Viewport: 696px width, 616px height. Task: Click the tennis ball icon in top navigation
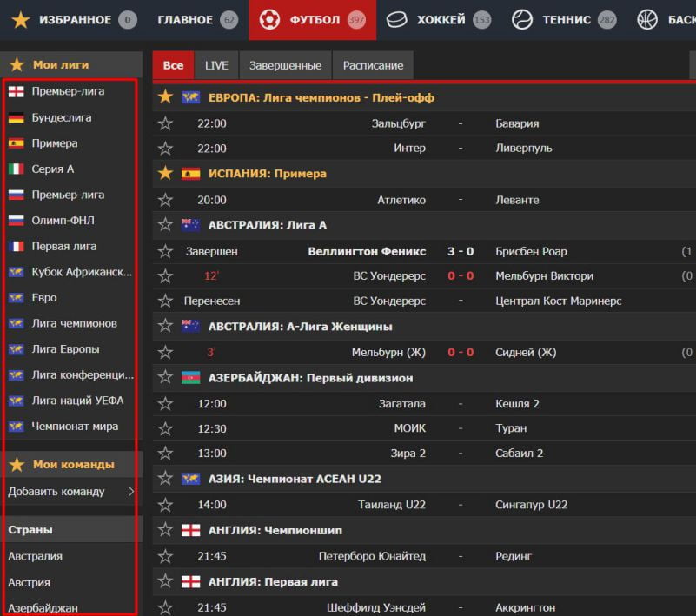[x=522, y=19]
